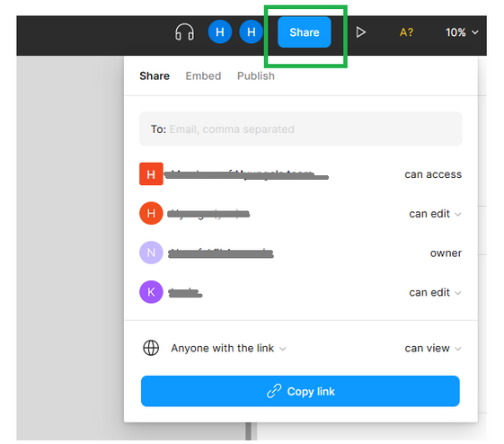Click the globe link-sharing icon
This screenshot has width=504, height=444.
coord(151,348)
